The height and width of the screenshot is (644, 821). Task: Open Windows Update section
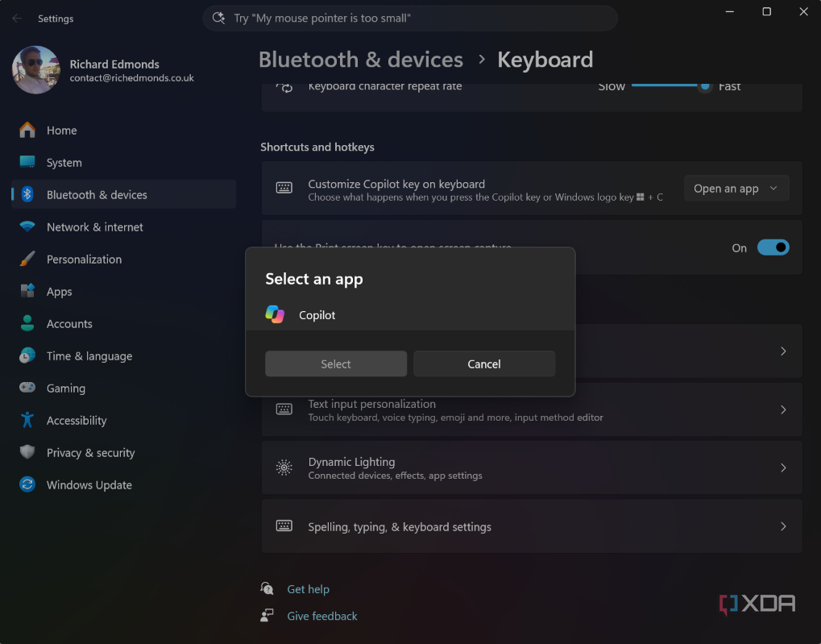point(123,485)
